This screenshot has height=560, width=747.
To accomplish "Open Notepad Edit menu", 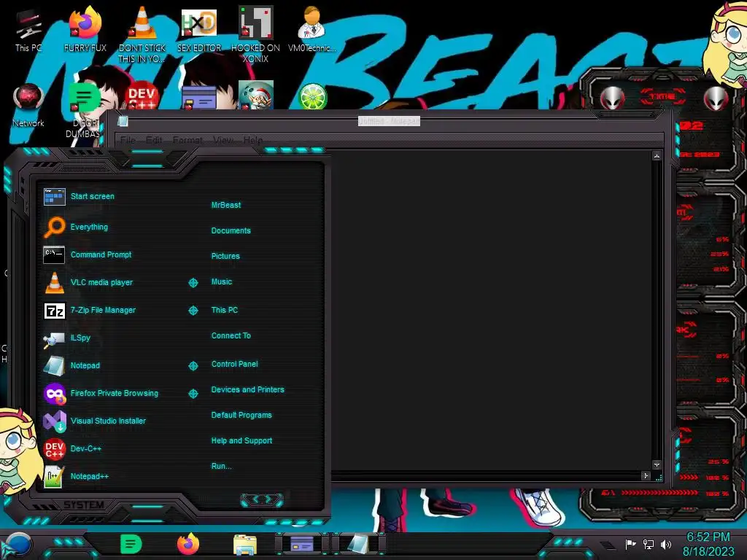I will (x=154, y=140).
